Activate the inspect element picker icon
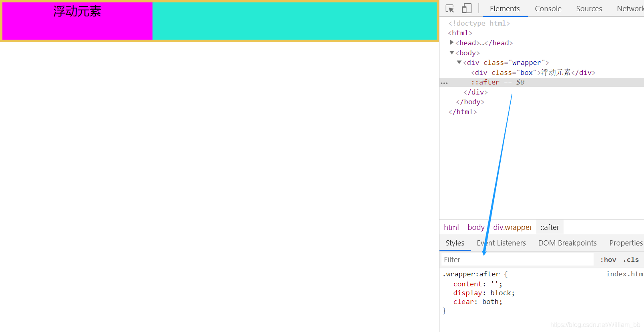The image size is (644, 332). coord(450,8)
